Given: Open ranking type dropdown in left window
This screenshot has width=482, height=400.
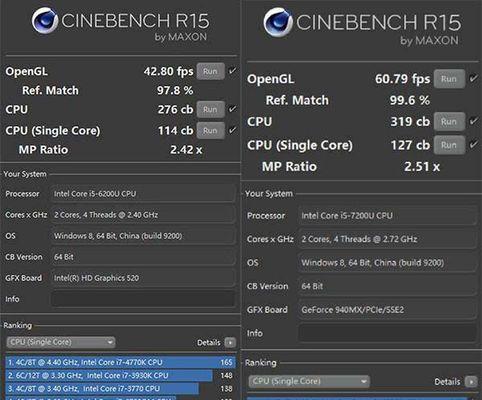Looking at the screenshot, I should pyautogui.click(x=61, y=342).
